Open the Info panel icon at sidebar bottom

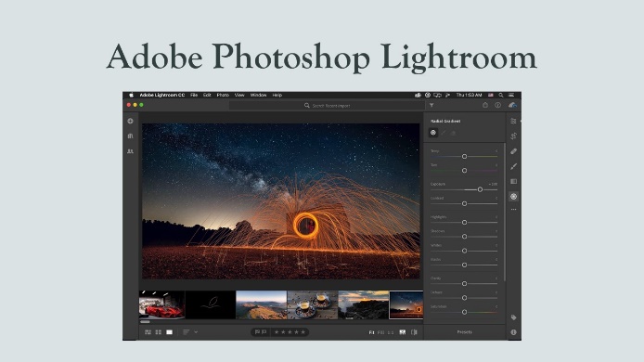click(x=513, y=332)
